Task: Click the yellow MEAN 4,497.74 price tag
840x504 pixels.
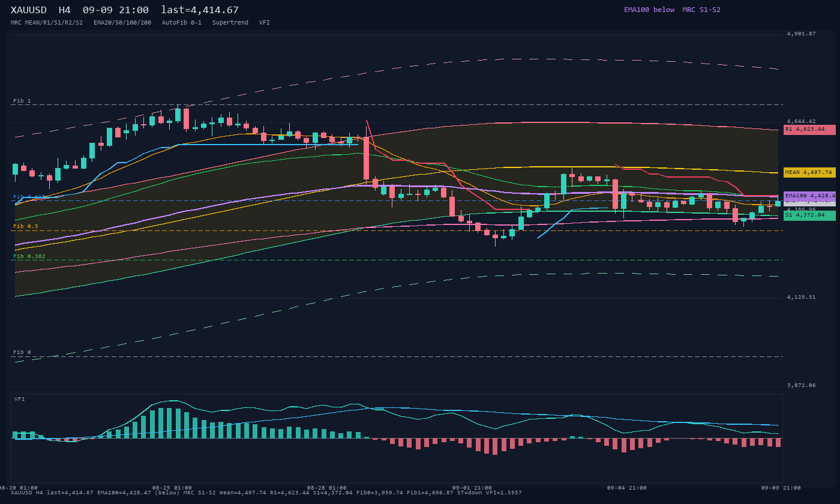Action: (x=809, y=172)
